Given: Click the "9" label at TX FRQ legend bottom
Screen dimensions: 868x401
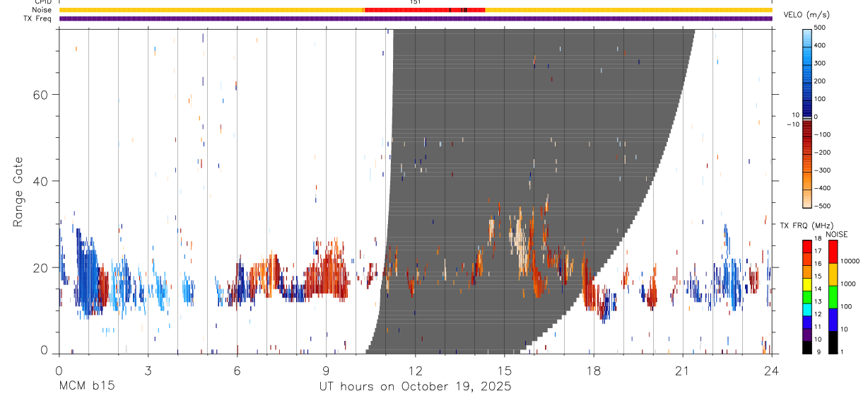Looking at the screenshot, I should (x=817, y=351).
